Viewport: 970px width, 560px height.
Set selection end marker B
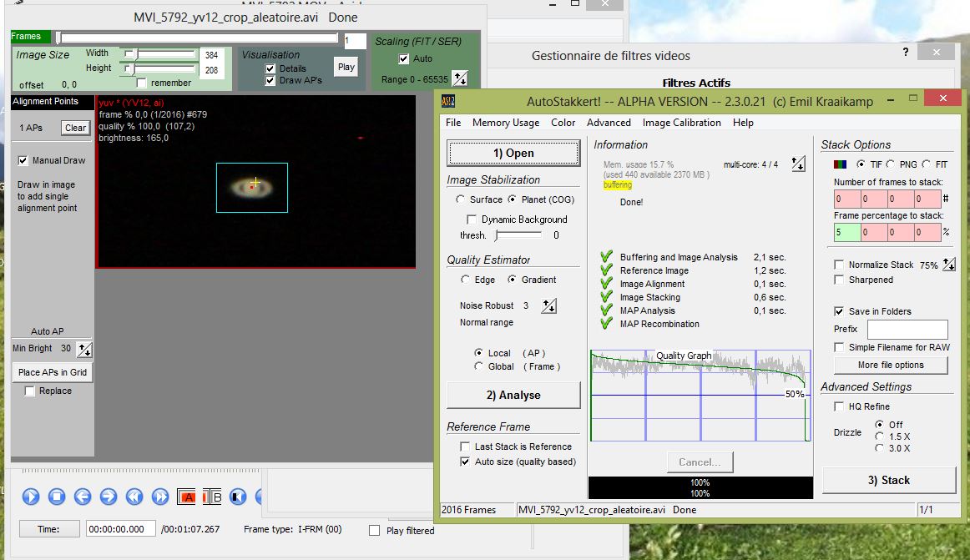point(212,497)
